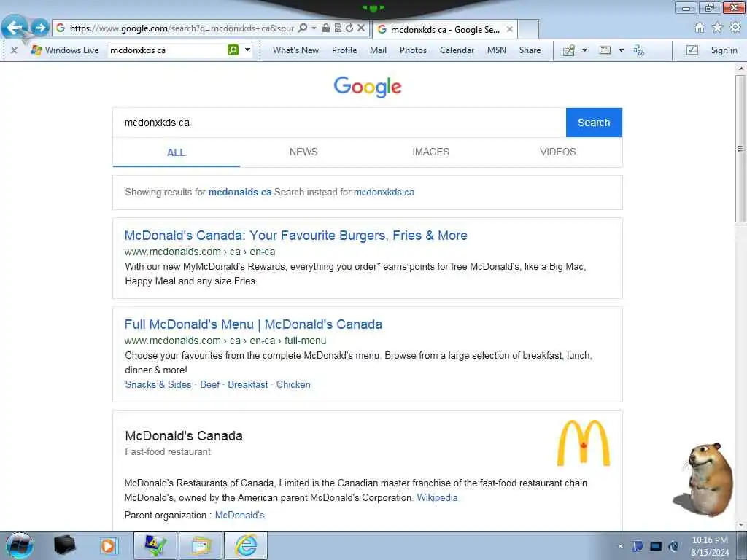Open the address bar autocomplete dropdown arrow
The width and height of the screenshot is (747, 560).
coord(314,28)
